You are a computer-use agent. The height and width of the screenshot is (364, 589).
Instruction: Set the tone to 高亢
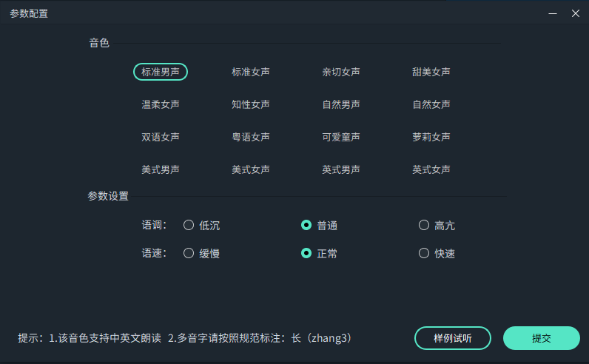point(424,225)
